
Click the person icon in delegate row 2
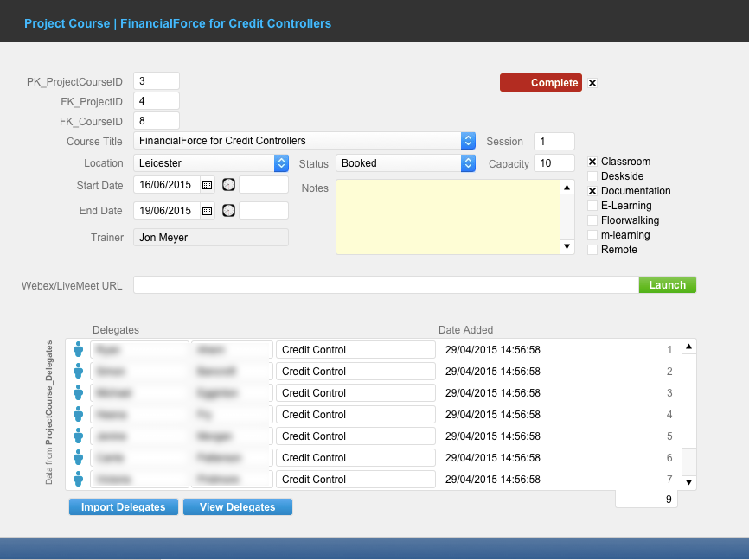pos(79,371)
